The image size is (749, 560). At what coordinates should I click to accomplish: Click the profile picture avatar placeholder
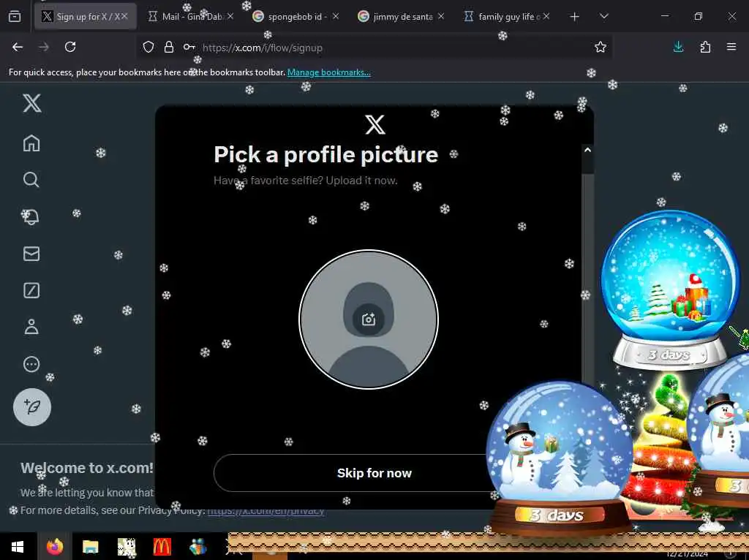[x=369, y=319]
